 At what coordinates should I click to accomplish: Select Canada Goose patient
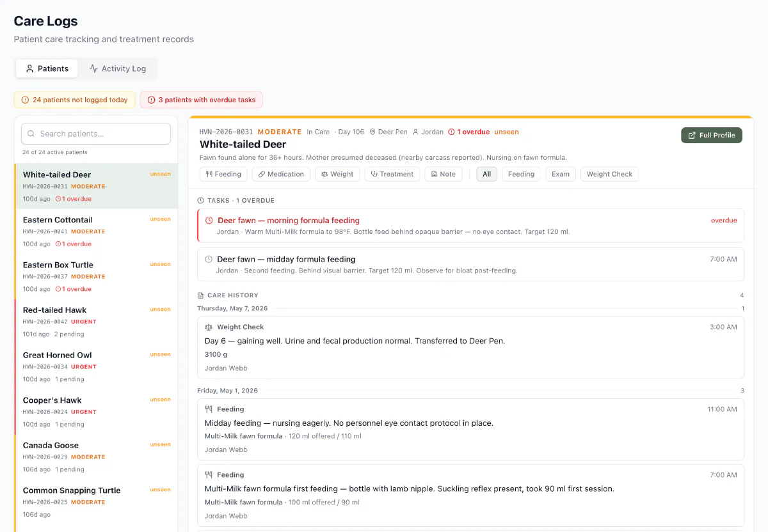click(96, 457)
